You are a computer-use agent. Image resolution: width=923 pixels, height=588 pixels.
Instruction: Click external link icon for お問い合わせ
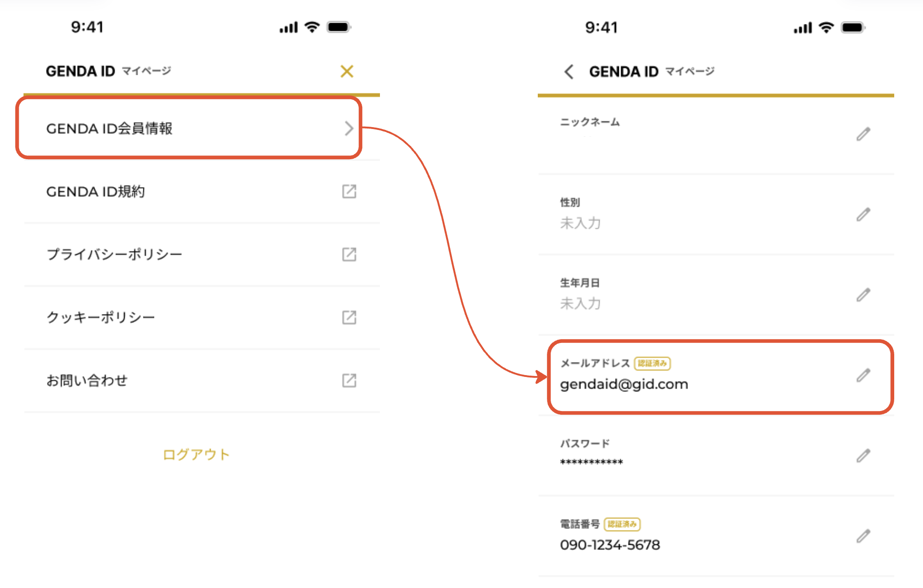(349, 381)
